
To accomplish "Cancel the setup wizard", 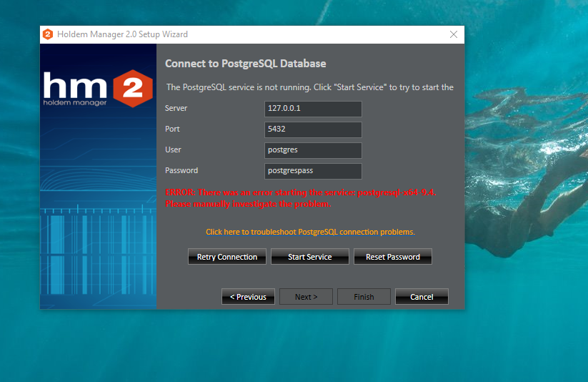I will click(x=422, y=296).
